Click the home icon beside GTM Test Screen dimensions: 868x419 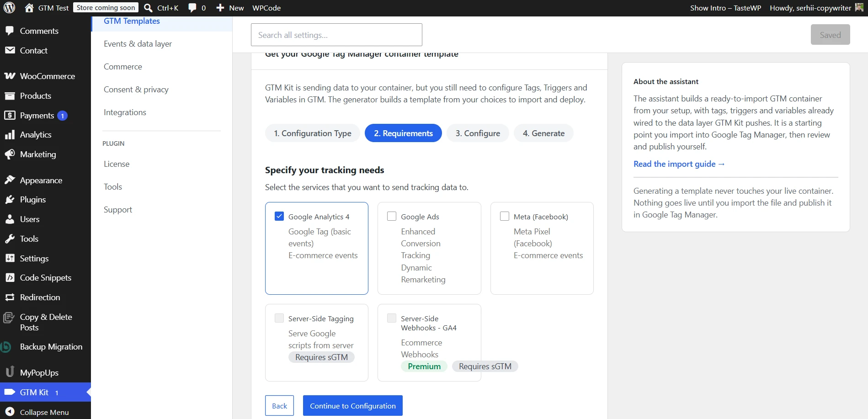pos(29,8)
